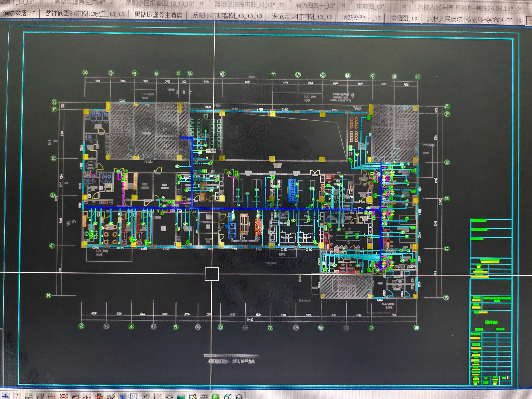This screenshot has width=532, height=399.
Task: Click the red DH pipe label icon
Action: pyautogui.click(x=99, y=396)
